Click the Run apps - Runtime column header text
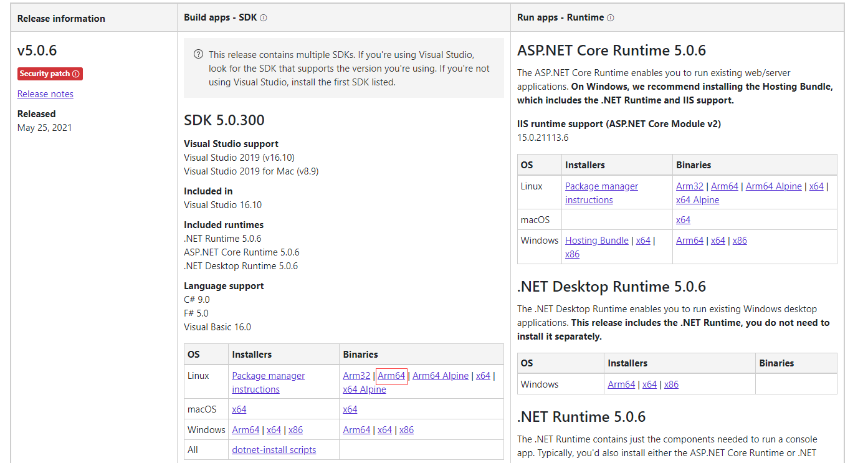The height and width of the screenshot is (463, 868). (560, 17)
